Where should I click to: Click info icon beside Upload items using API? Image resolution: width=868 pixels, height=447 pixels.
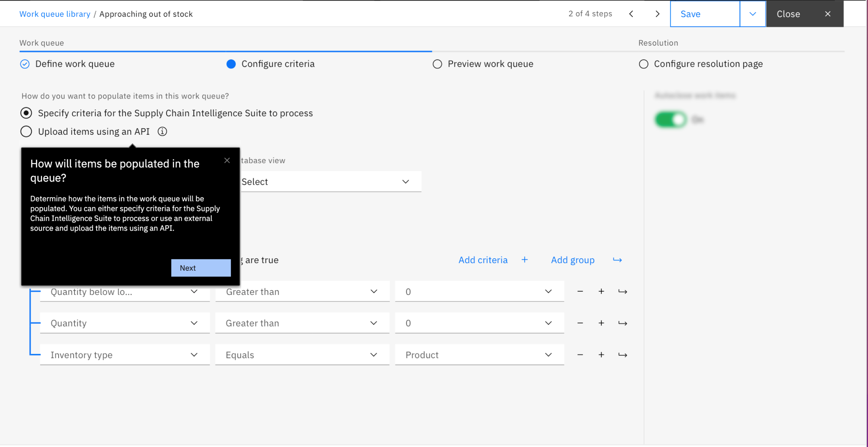pyautogui.click(x=162, y=131)
